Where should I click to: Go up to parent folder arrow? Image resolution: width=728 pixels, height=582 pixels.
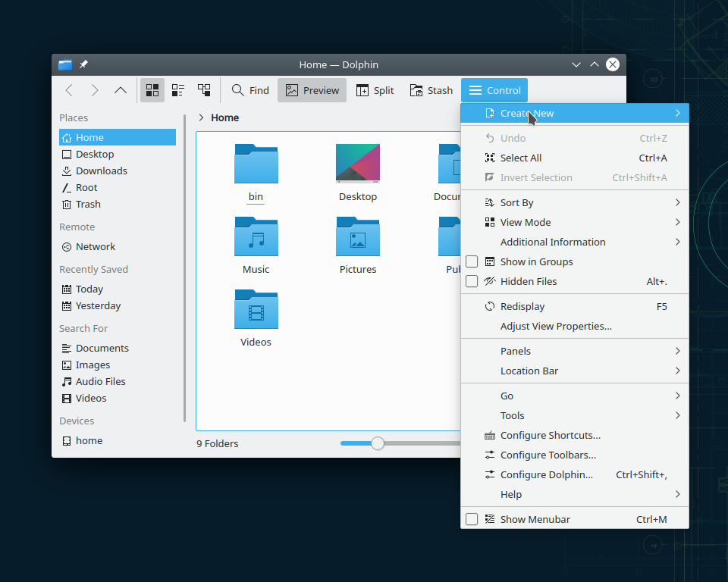coord(121,90)
